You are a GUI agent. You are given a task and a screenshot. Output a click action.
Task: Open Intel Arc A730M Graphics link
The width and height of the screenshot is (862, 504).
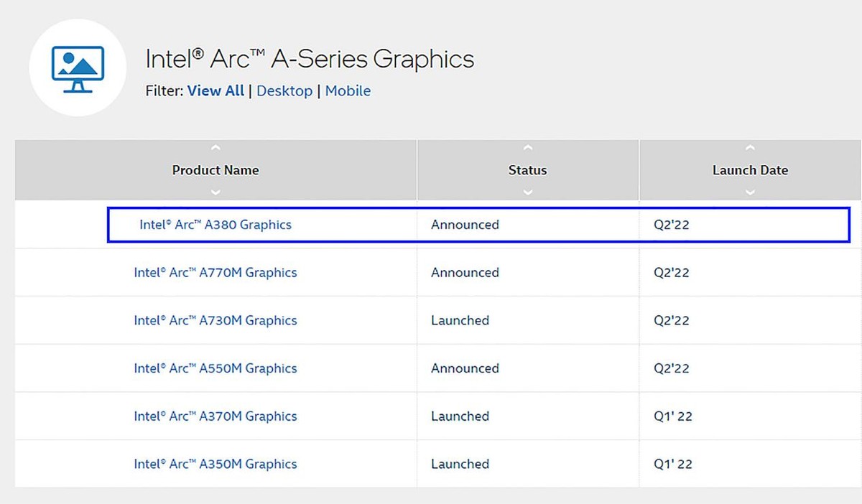pyautogui.click(x=215, y=320)
